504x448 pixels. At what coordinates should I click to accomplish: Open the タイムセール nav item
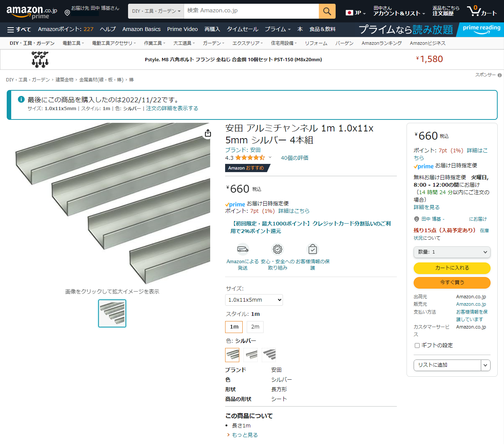point(243,29)
